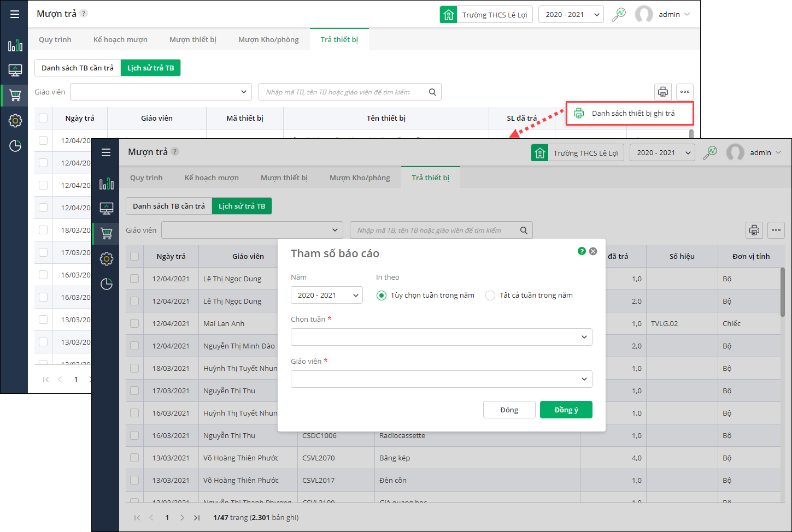Open the three-dots more options in front window
The image size is (792, 532).
click(x=776, y=230)
